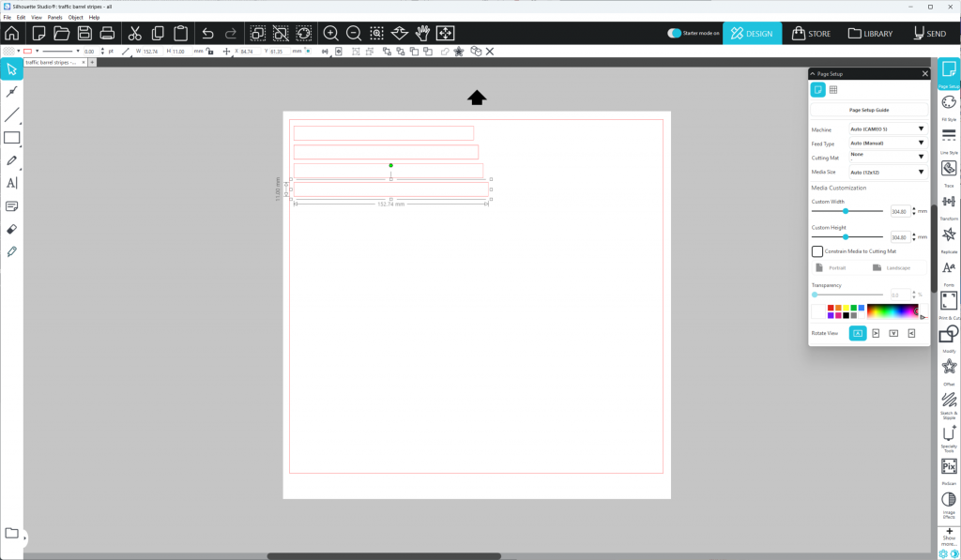The height and width of the screenshot is (560, 961).
Task: Click the Page Setup Guide button
Action: (869, 110)
